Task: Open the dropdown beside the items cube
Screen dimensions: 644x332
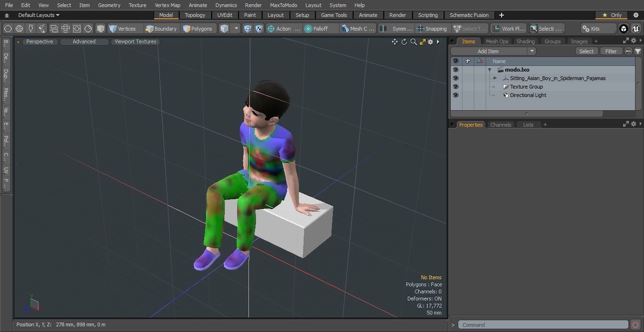Action: tap(236, 29)
